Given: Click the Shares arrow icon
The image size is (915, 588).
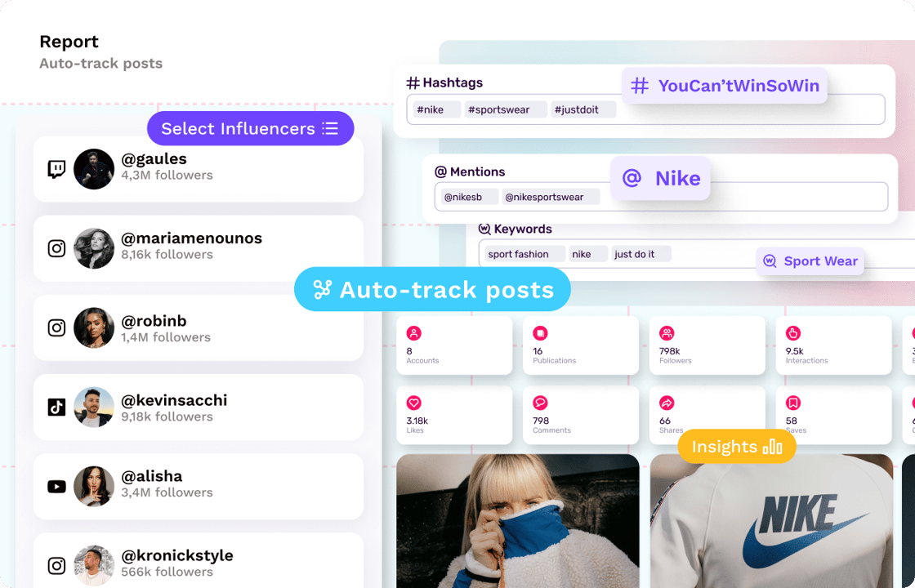Looking at the screenshot, I should tap(667, 403).
